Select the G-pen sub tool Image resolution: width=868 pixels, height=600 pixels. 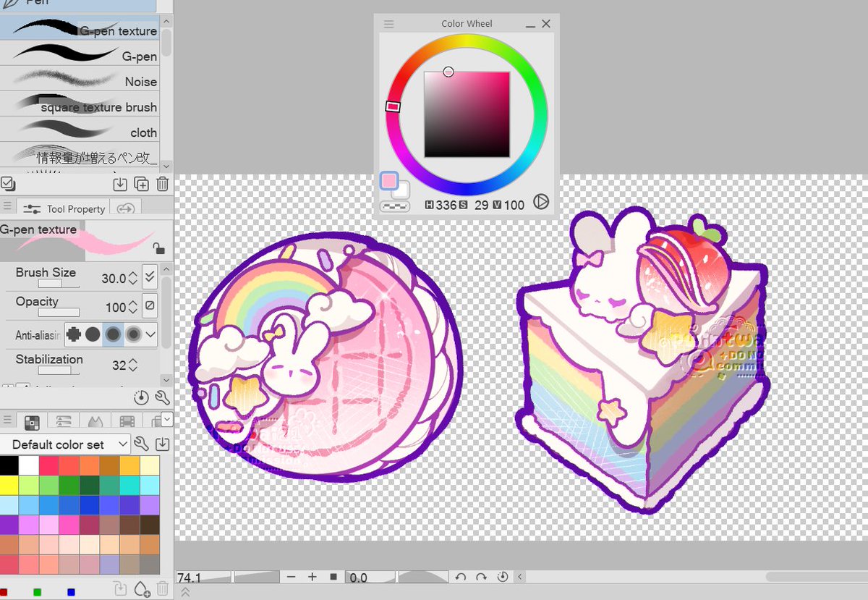(80, 54)
